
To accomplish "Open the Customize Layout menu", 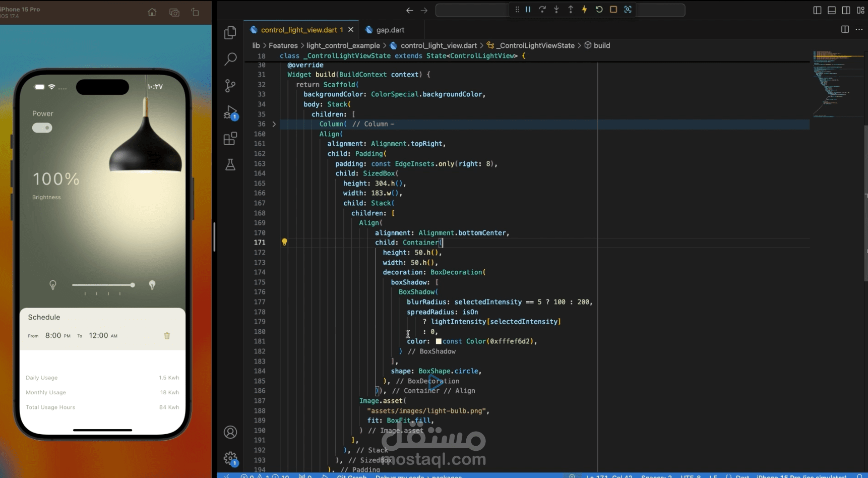I will click(860, 10).
